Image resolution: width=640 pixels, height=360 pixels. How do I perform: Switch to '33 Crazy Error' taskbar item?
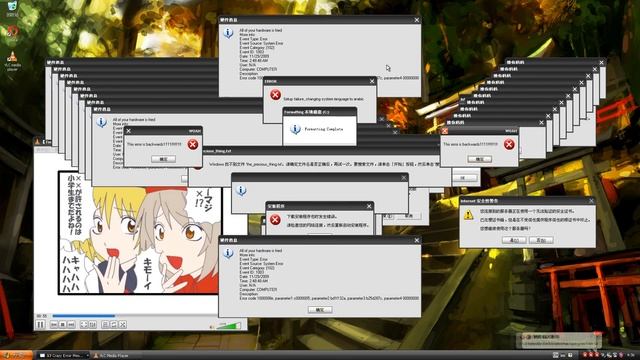pos(63,356)
